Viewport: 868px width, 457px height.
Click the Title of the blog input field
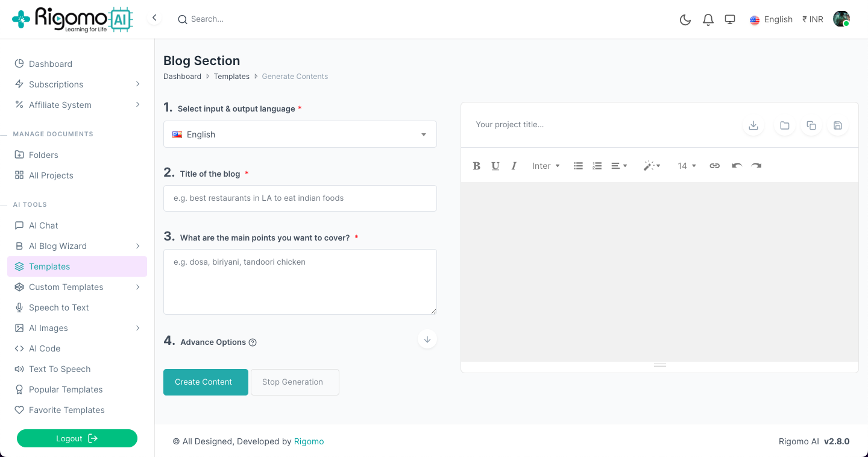coord(300,198)
